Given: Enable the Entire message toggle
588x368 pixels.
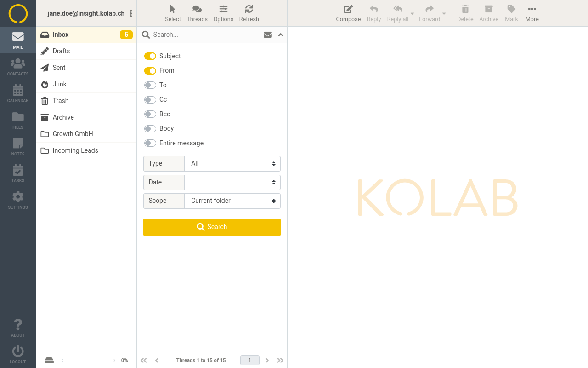Looking at the screenshot, I should (150, 143).
